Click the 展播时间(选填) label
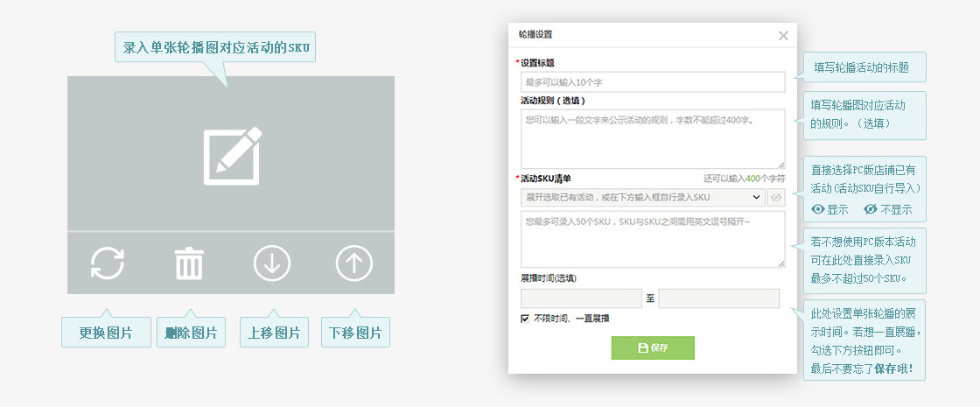The width and height of the screenshot is (980, 407). [548, 278]
